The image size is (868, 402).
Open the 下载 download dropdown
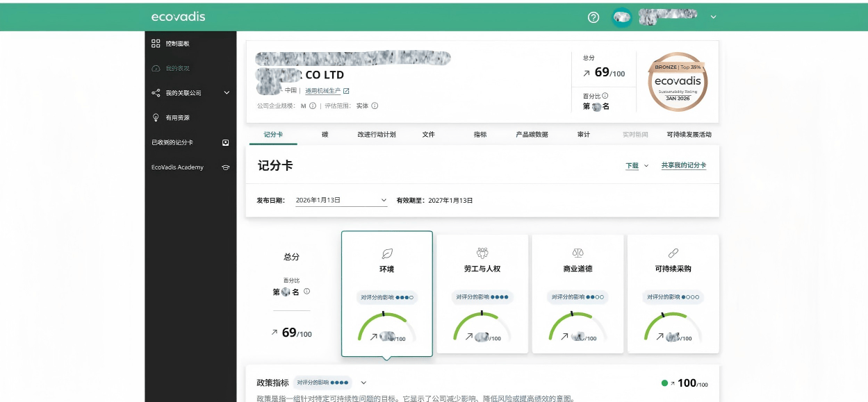(x=636, y=166)
